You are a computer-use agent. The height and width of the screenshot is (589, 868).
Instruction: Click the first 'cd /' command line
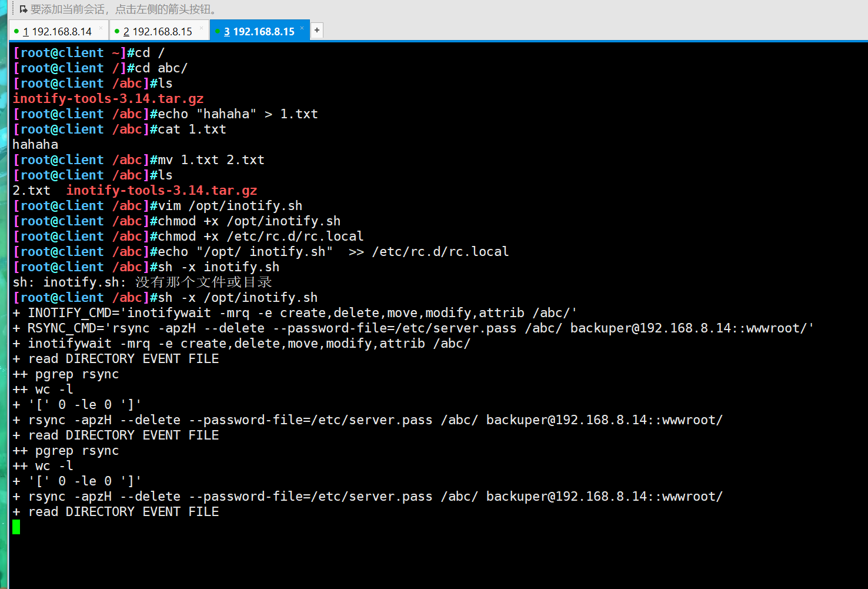click(150, 52)
